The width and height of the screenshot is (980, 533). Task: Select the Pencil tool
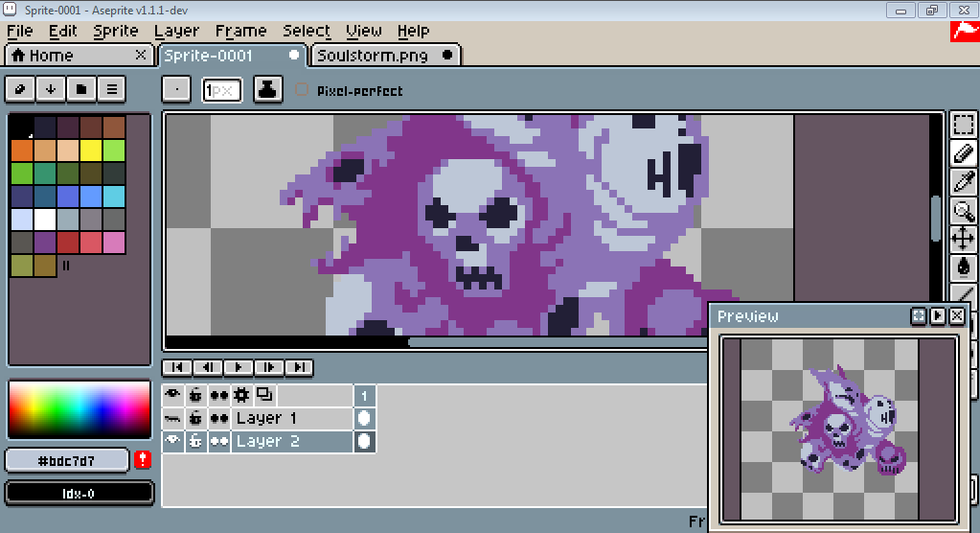tap(963, 153)
